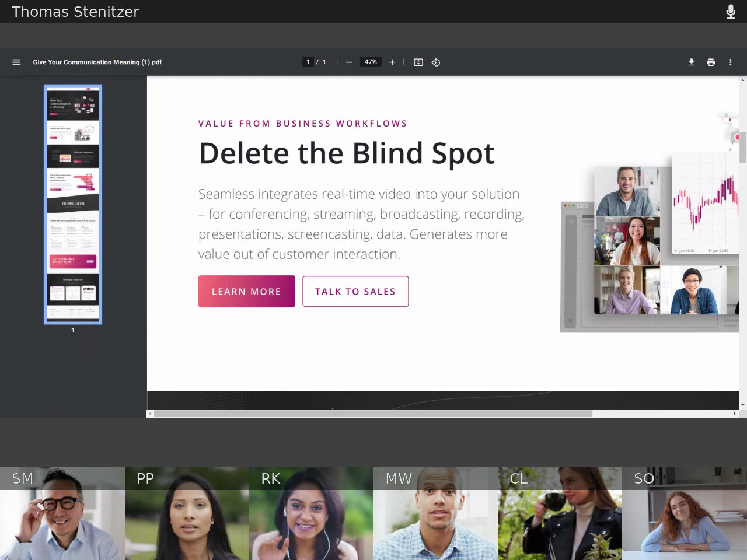The width and height of the screenshot is (747, 560).
Task: Select participant PP video tile
Action: tap(187, 513)
